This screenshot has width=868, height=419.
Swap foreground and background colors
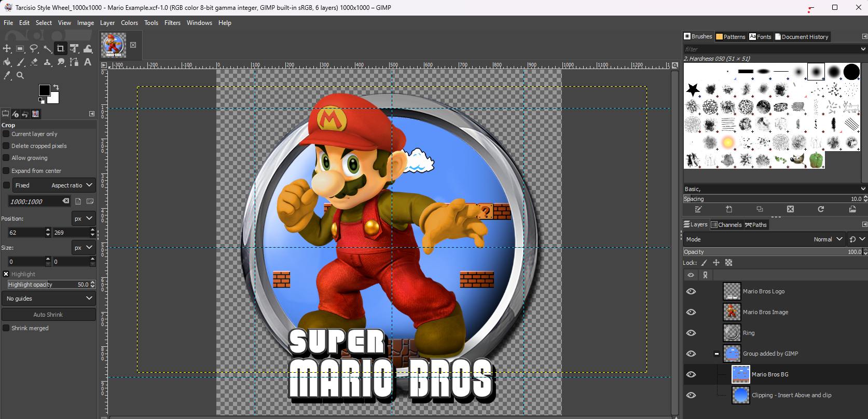coord(56,87)
